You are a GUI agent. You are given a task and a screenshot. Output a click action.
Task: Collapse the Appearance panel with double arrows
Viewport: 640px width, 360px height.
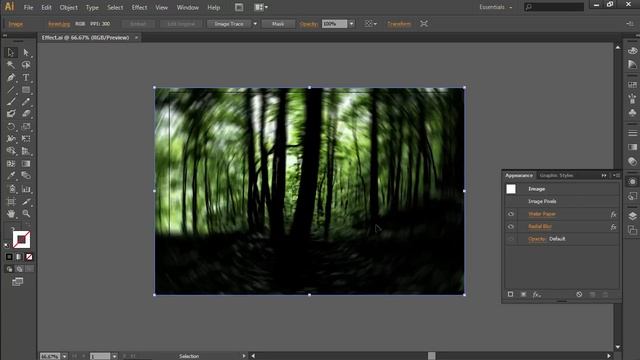click(x=604, y=176)
